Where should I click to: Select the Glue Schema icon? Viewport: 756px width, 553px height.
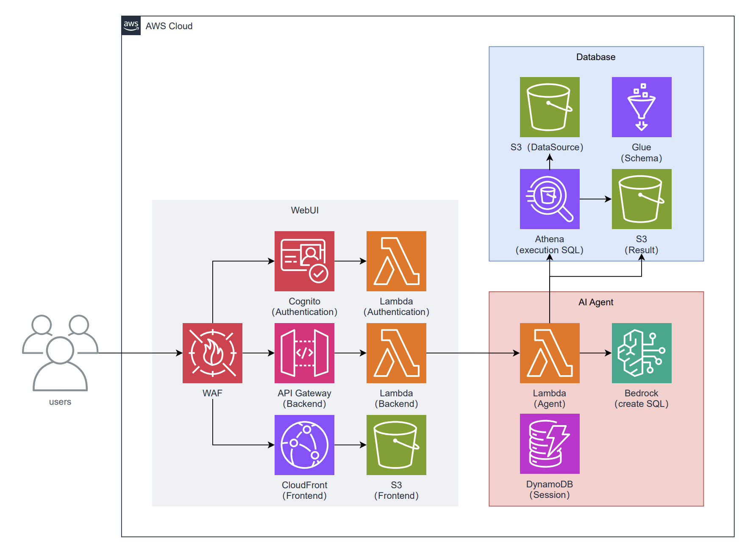(x=642, y=107)
